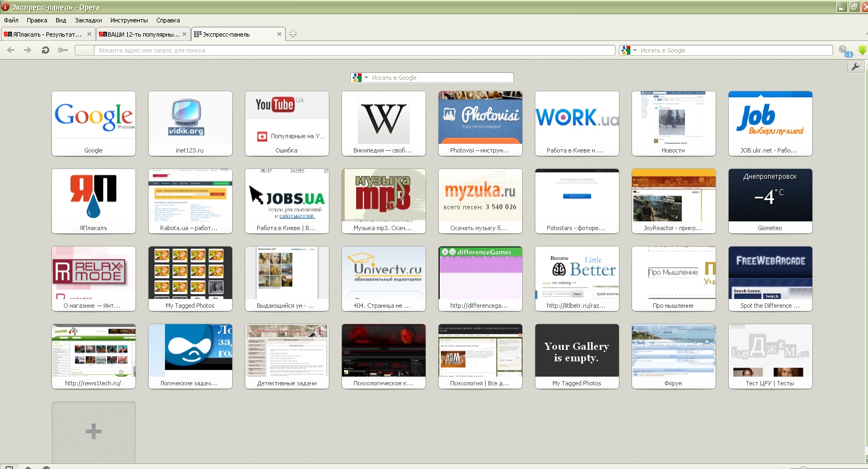Image resolution: width=868 pixels, height=469 pixels.
Task: Open the JOBS.UA speed dial tile
Action: click(287, 201)
